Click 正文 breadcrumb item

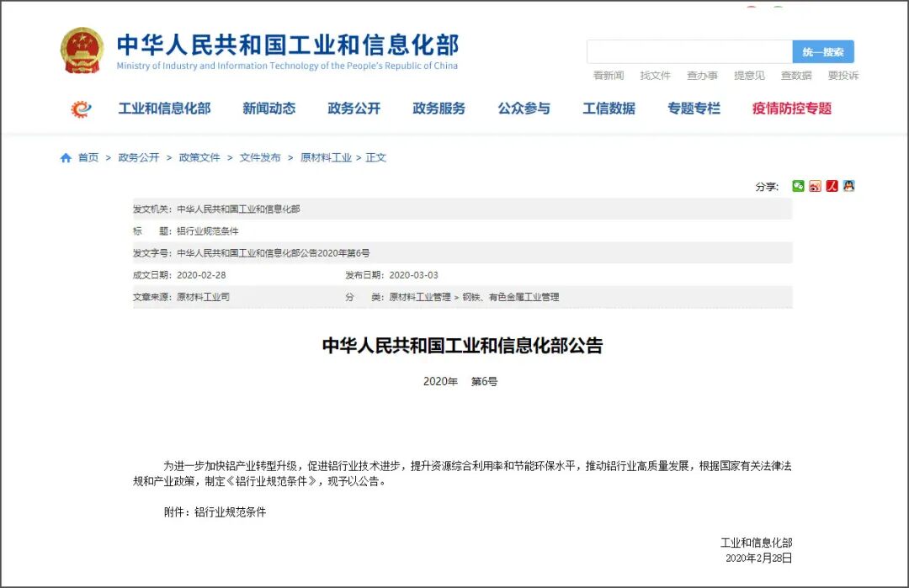[x=375, y=157]
